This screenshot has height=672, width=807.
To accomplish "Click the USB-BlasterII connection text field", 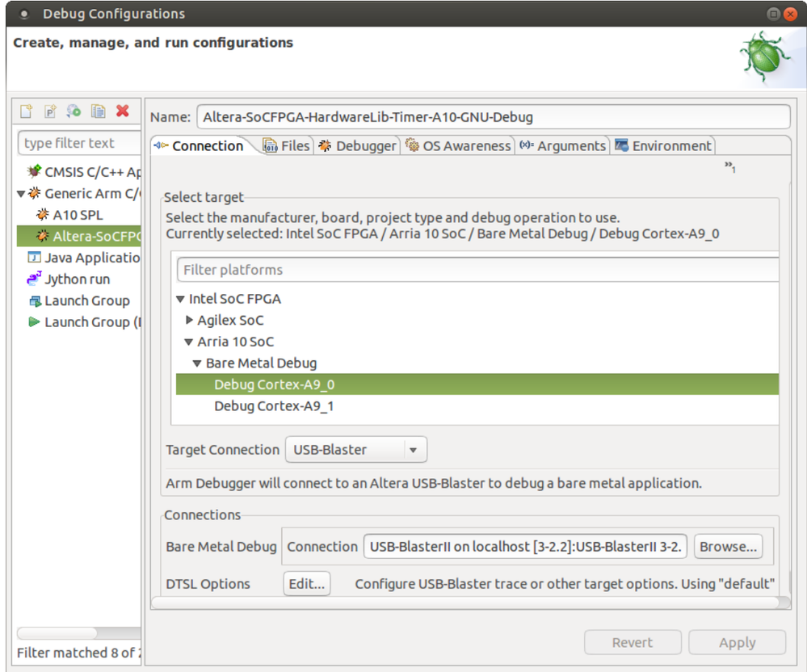I will tap(525, 547).
